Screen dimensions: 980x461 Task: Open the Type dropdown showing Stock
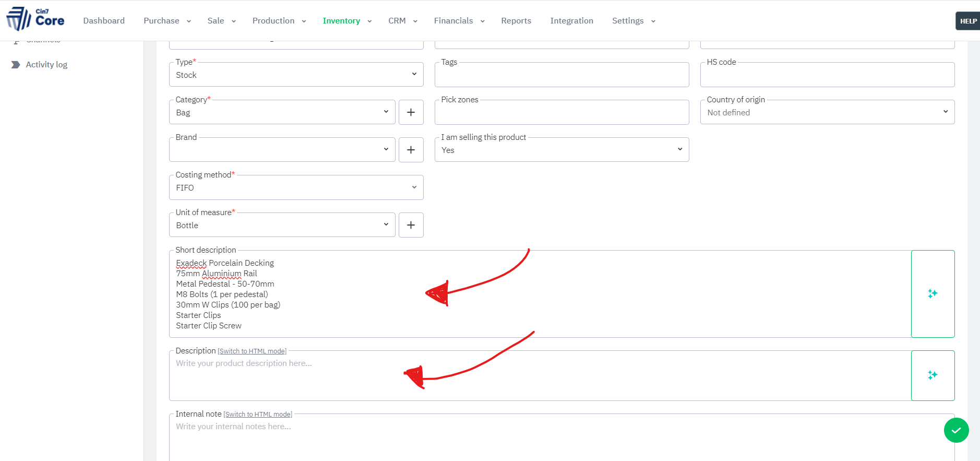296,75
